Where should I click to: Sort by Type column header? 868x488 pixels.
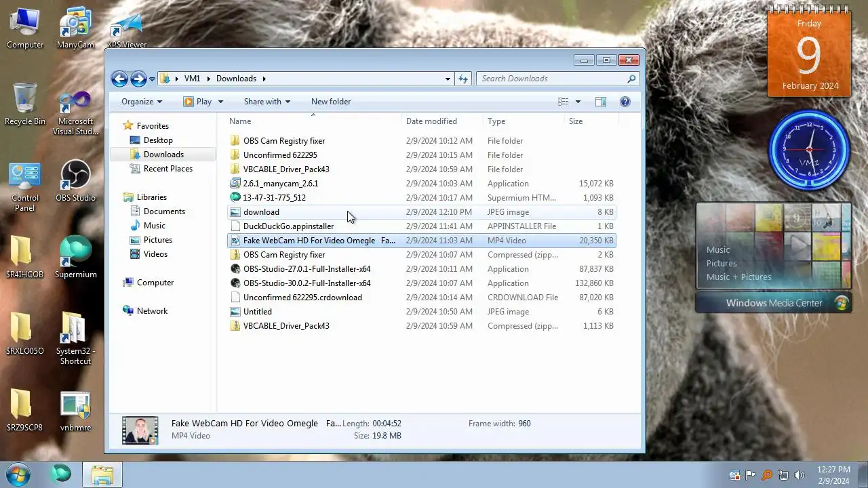point(524,121)
